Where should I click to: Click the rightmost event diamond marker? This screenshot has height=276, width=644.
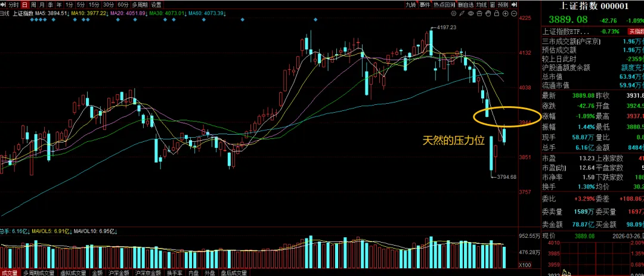coord(315,19)
